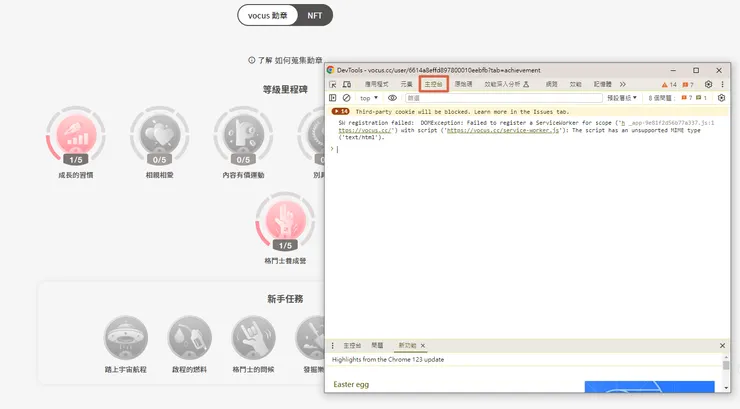
Task: Open DevTools three-dot customize menu
Action: point(723,84)
